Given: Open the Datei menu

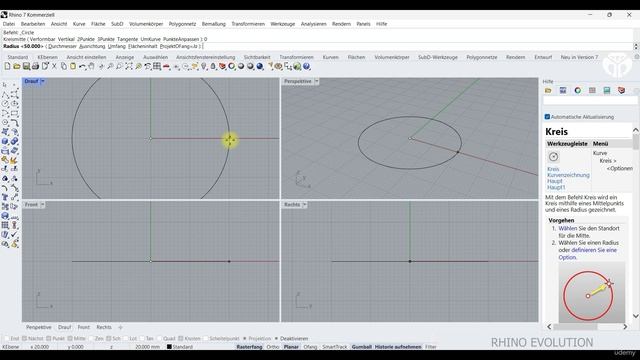Looking at the screenshot, I should 9,24.
